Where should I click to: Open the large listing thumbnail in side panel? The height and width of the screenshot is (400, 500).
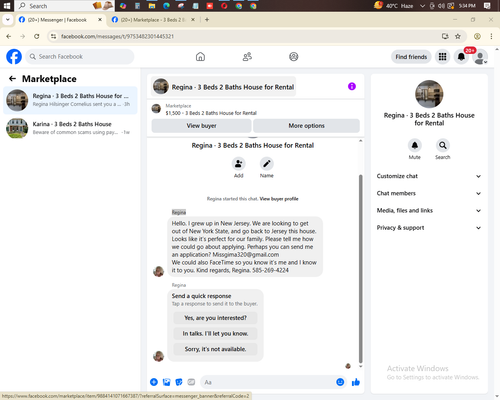429,94
